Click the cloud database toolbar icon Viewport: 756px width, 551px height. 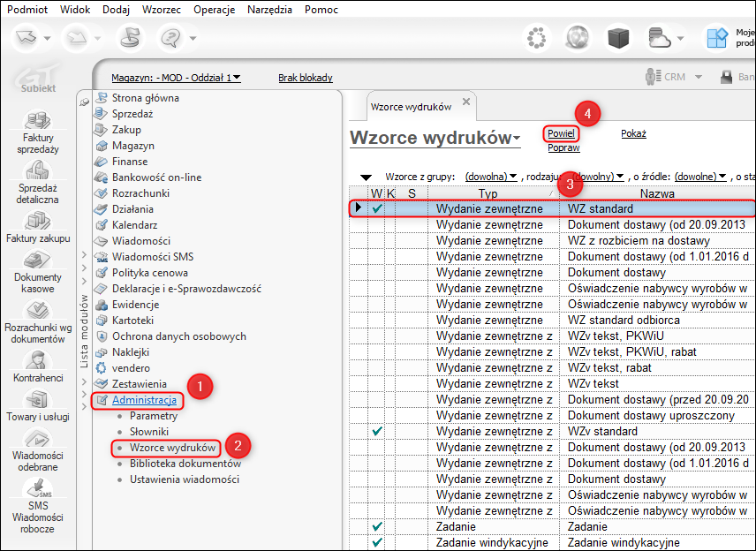(x=659, y=38)
